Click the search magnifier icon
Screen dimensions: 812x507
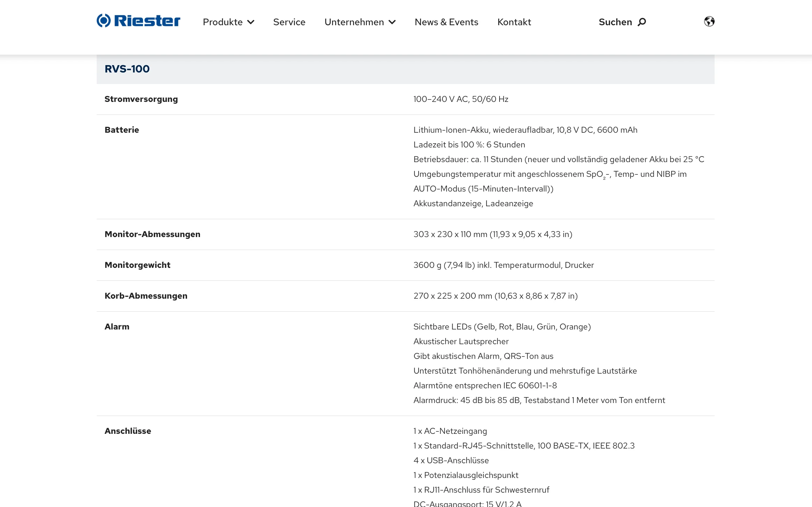click(642, 22)
